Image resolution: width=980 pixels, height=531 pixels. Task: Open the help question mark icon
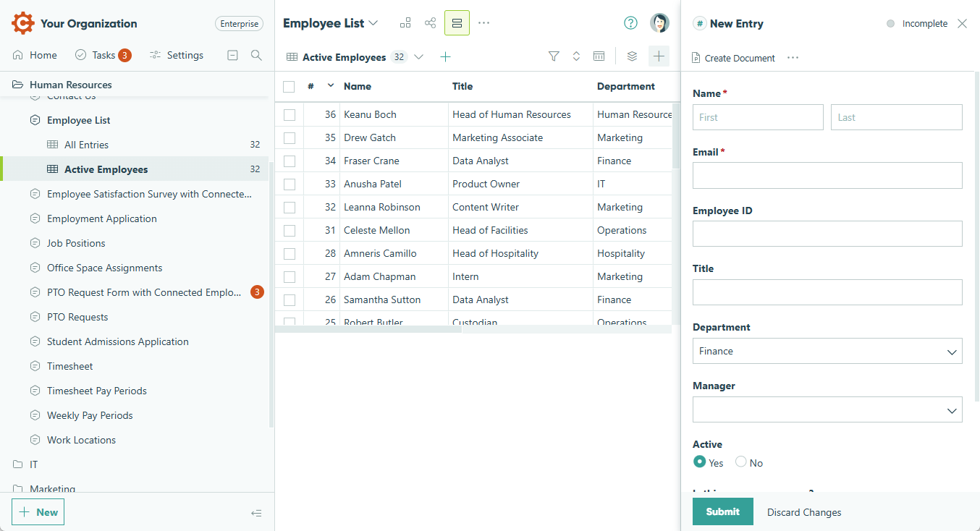[630, 23]
